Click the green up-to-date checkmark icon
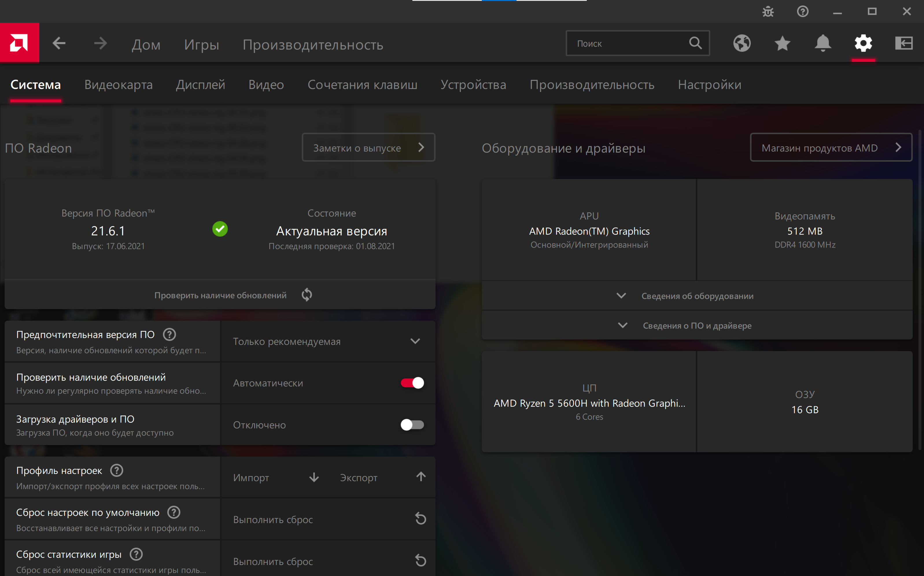 point(220,229)
